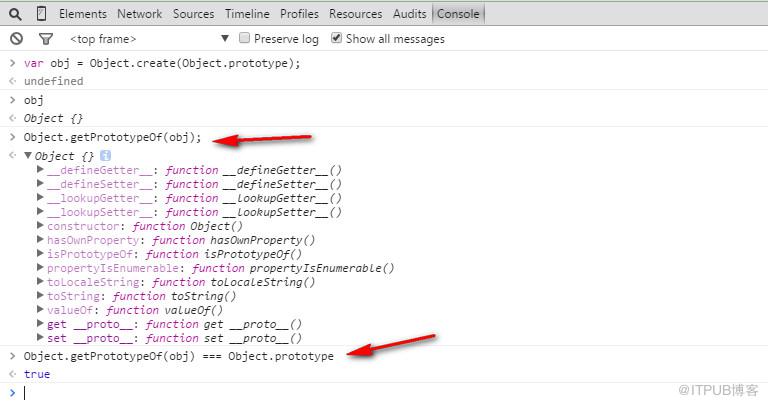Expand the __lookupGetter__ property
The image size is (768, 405).
coord(41,197)
